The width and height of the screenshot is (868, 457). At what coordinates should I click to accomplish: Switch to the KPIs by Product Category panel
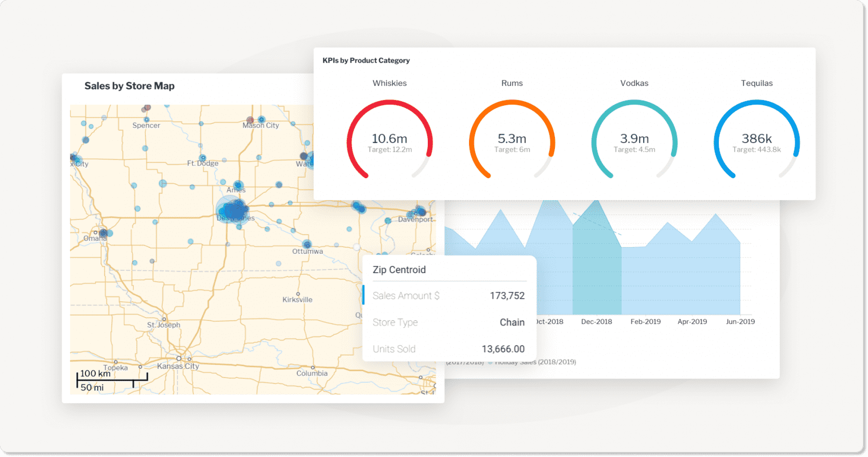pyautogui.click(x=366, y=61)
